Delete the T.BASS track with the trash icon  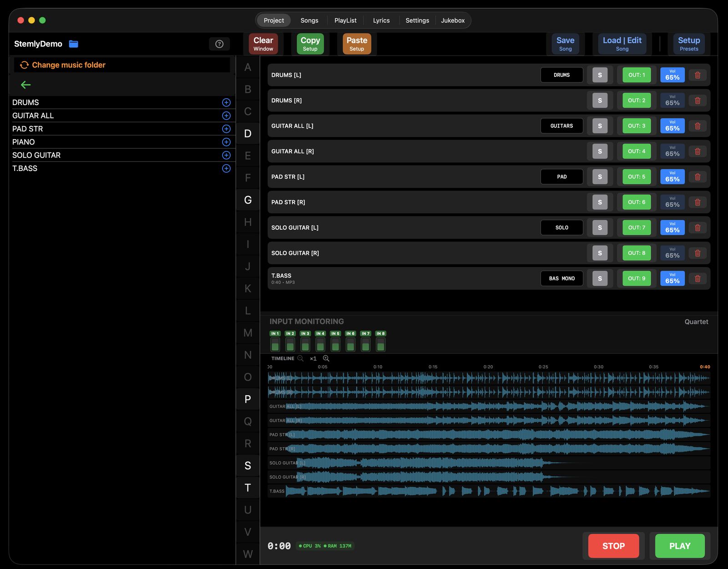pos(698,279)
